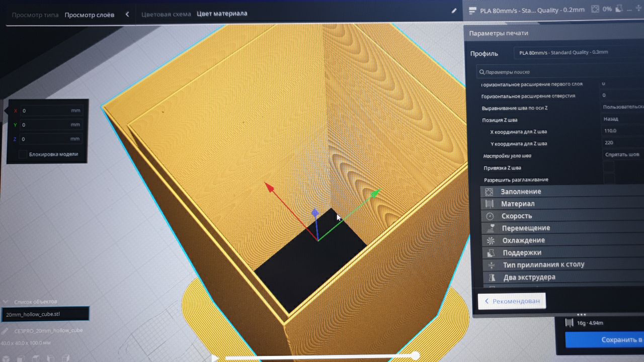Image resolution: width=644 pixels, height=362 pixels.
Task: Click the play simulation button below viewport
Action: pyautogui.click(x=215, y=358)
